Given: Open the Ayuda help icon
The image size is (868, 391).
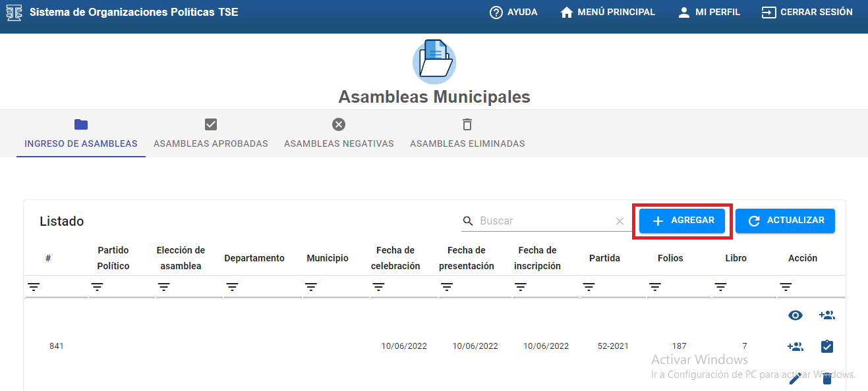Looking at the screenshot, I should (496, 13).
